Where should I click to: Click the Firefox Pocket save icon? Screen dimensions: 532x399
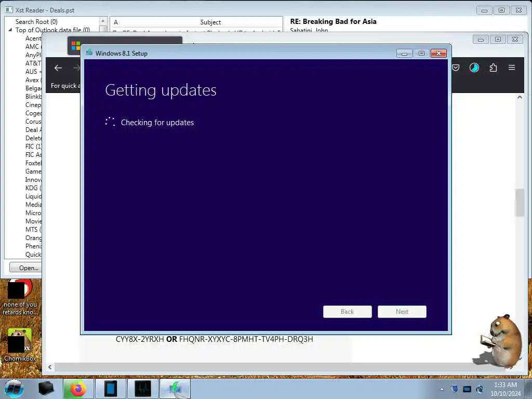(456, 68)
